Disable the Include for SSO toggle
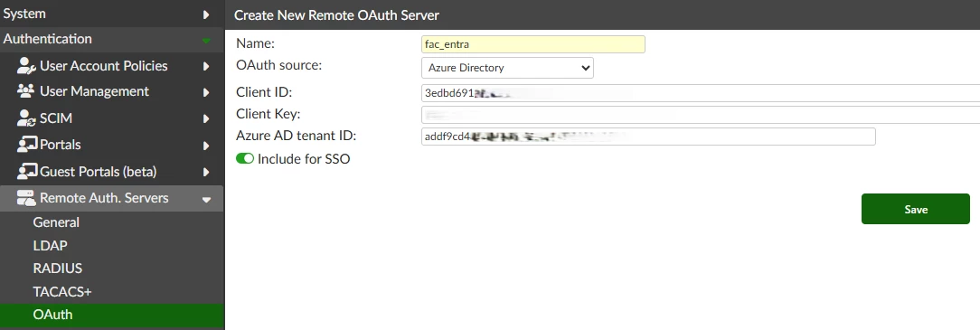This screenshot has width=980, height=330. (x=244, y=159)
